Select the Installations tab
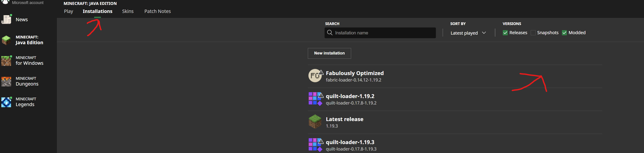Image resolution: width=644 pixels, height=153 pixels. coord(97,11)
